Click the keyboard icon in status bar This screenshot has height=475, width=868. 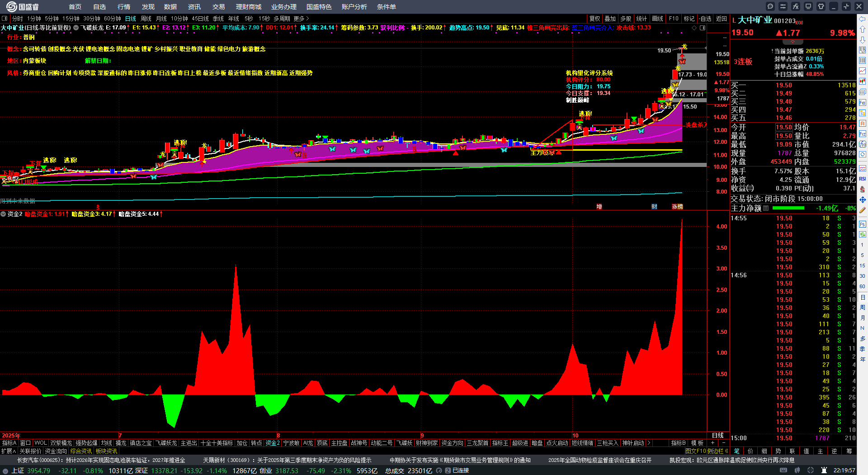click(x=783, y=470)
